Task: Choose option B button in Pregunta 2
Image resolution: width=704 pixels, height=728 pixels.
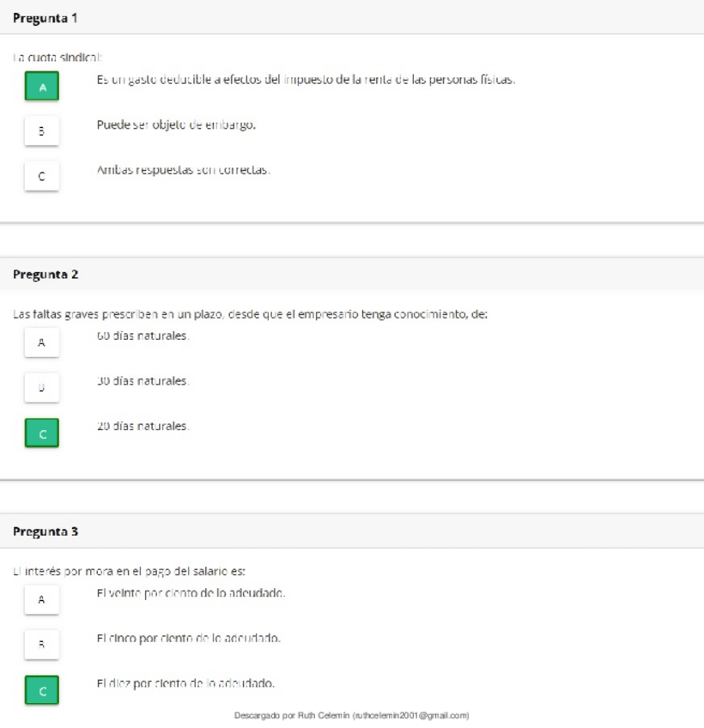Action: 41,387
